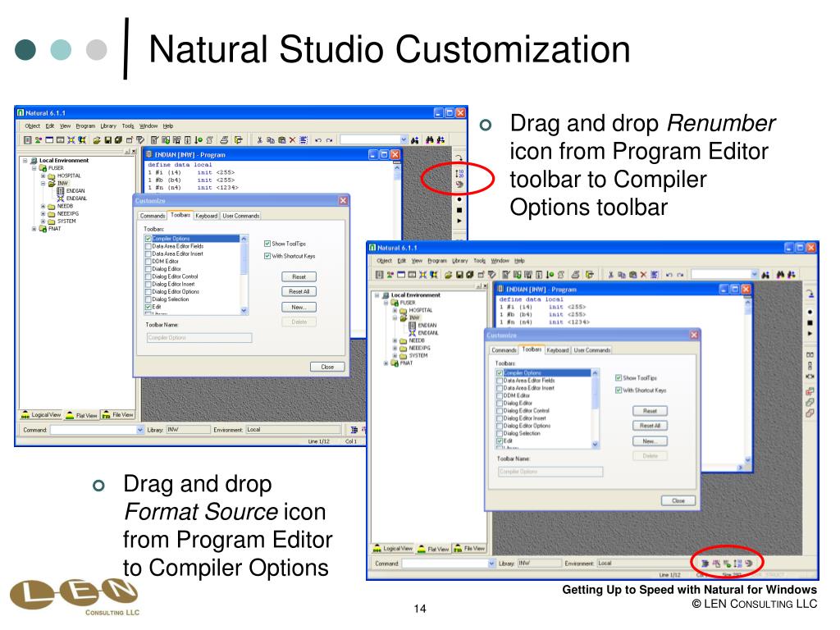
Task: Click the black triangle run icon in rear window
Action: click(459, 221)
